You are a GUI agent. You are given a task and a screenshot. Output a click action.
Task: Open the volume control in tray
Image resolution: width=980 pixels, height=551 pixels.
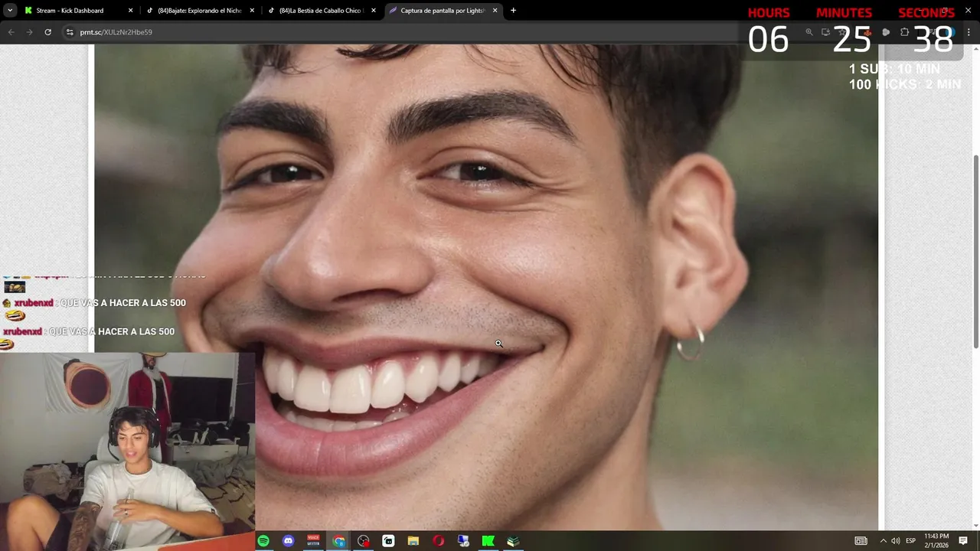pos(896,541)
